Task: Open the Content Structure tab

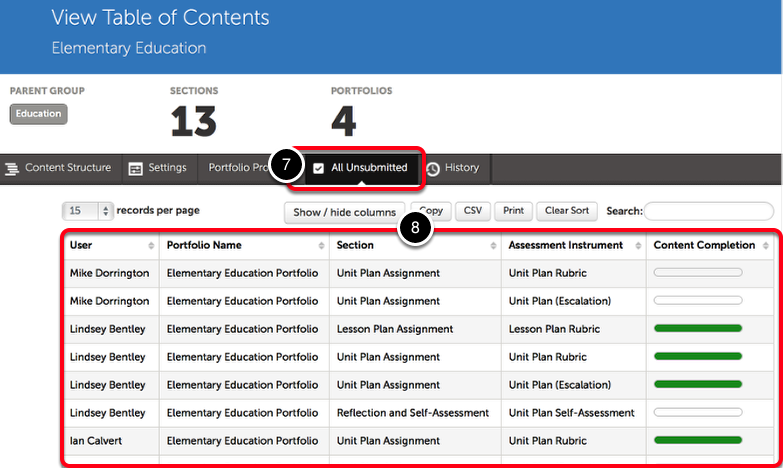Action: pos(61,169)
